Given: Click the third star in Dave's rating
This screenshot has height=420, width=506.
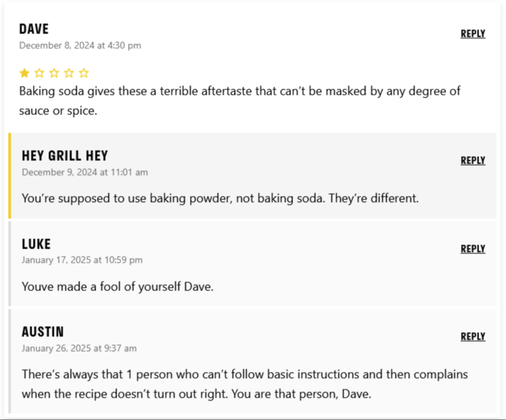Looking at the screenshot, I should (x=54, y=73).
